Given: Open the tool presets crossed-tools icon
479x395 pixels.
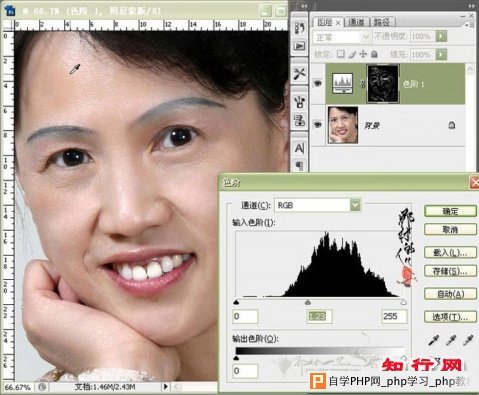Looking at the screenshot, I should click(300, 73).
